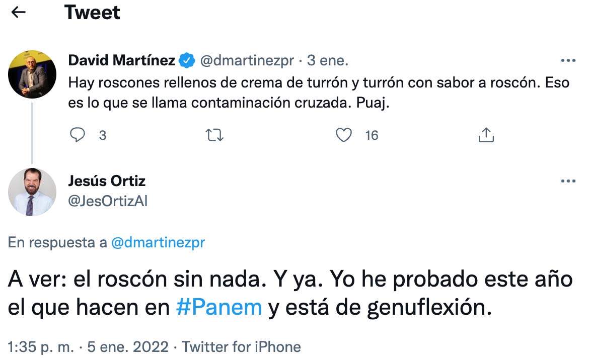Click the verified badge next to David Martínez
The image size is (589, 364).
[185, 59]
